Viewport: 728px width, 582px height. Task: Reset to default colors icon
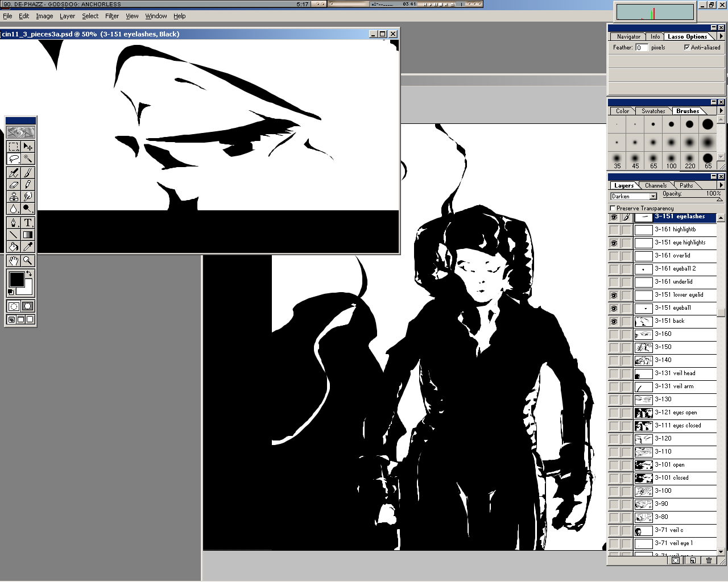(x=11, y=292)
